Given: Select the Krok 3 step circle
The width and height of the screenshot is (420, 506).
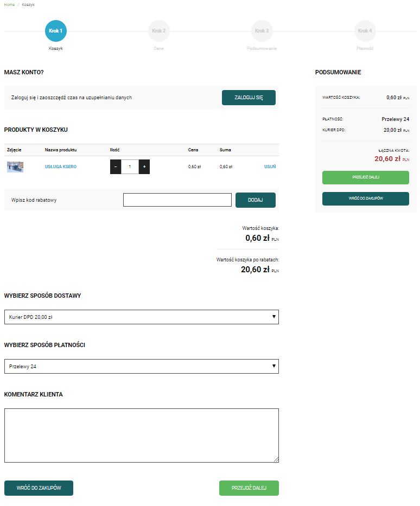Looking at the screenshot, I should 262,31.
